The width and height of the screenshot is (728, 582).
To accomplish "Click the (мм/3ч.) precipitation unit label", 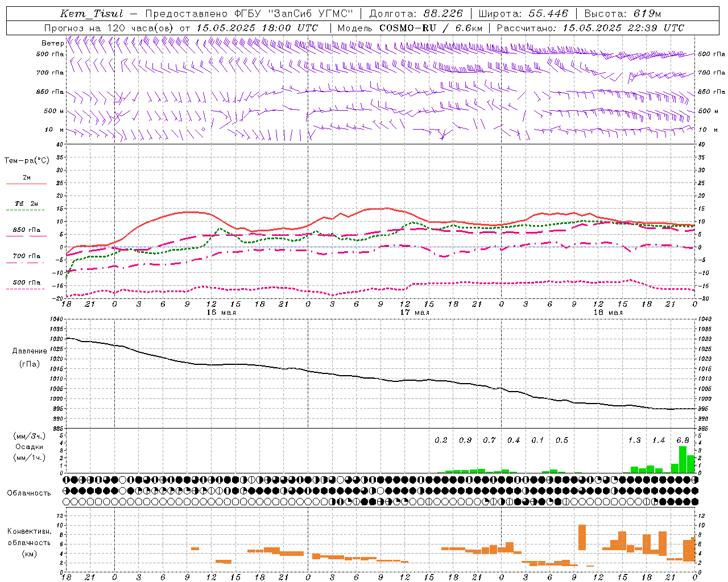I will tap(30, 436).
